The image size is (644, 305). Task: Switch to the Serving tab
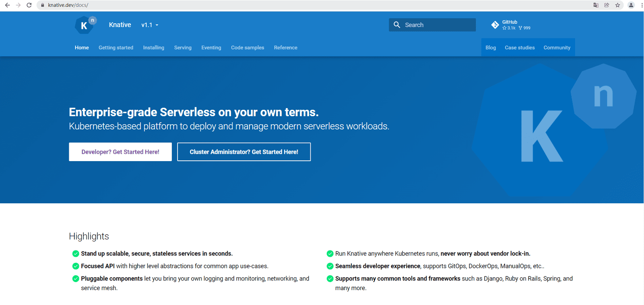click(x=183, y=47)
